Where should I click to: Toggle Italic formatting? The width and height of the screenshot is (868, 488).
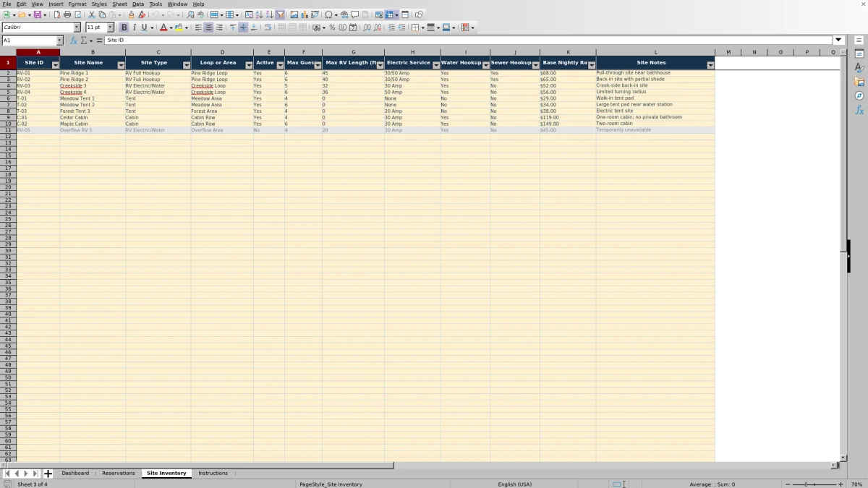134,27
